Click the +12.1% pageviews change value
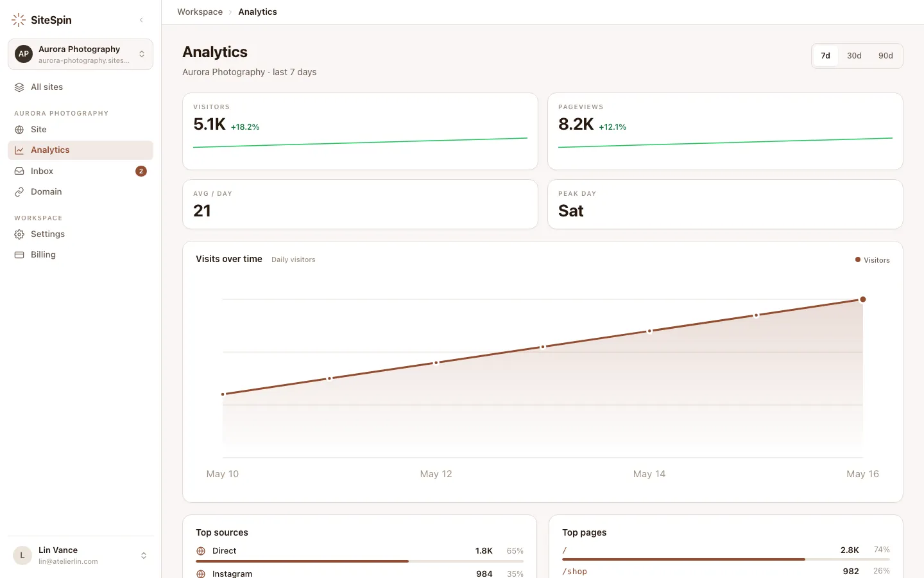 (x=612, y=127)
